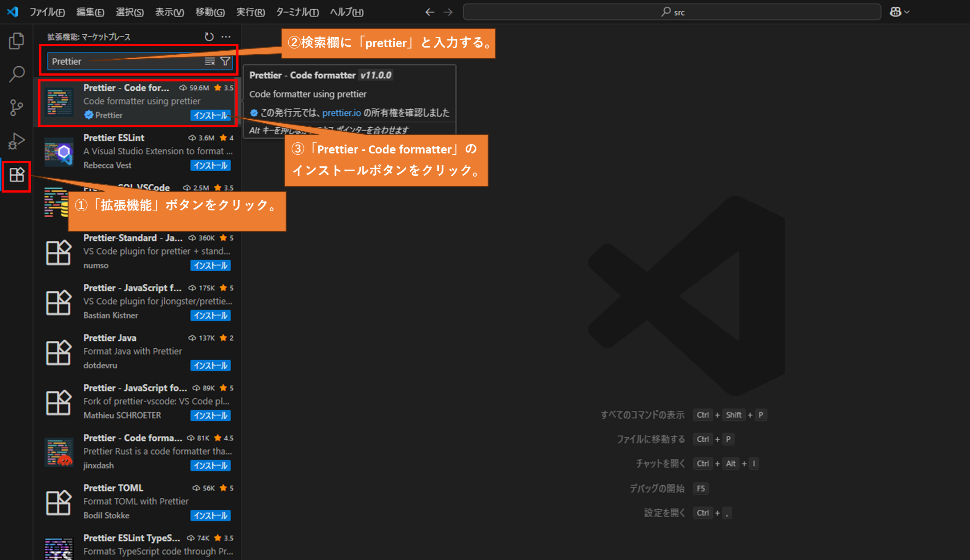The width and height of the screenshot is (970, 560).
Task: Install the Prettier ESLint extension
Action: point(211,165)
